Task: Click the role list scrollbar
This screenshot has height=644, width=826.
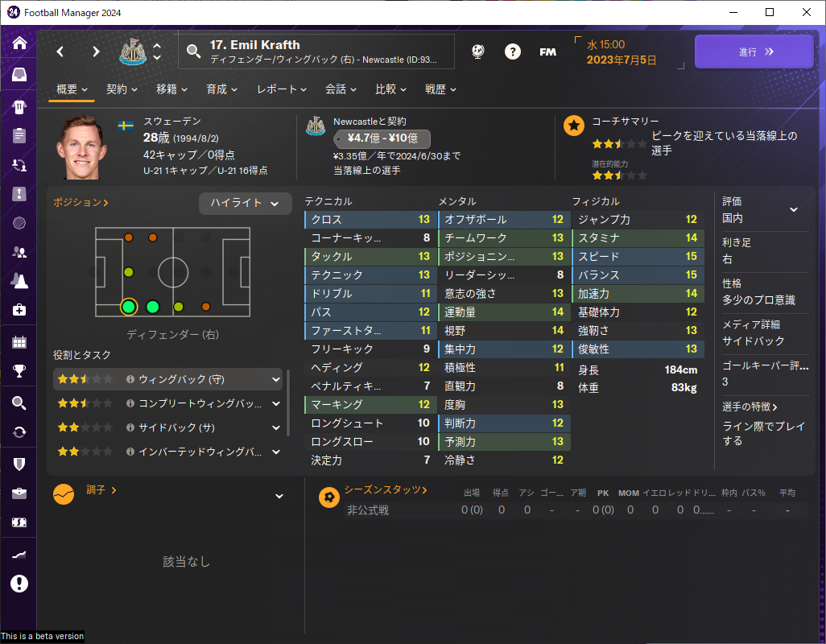Action: tap(287, 402)
